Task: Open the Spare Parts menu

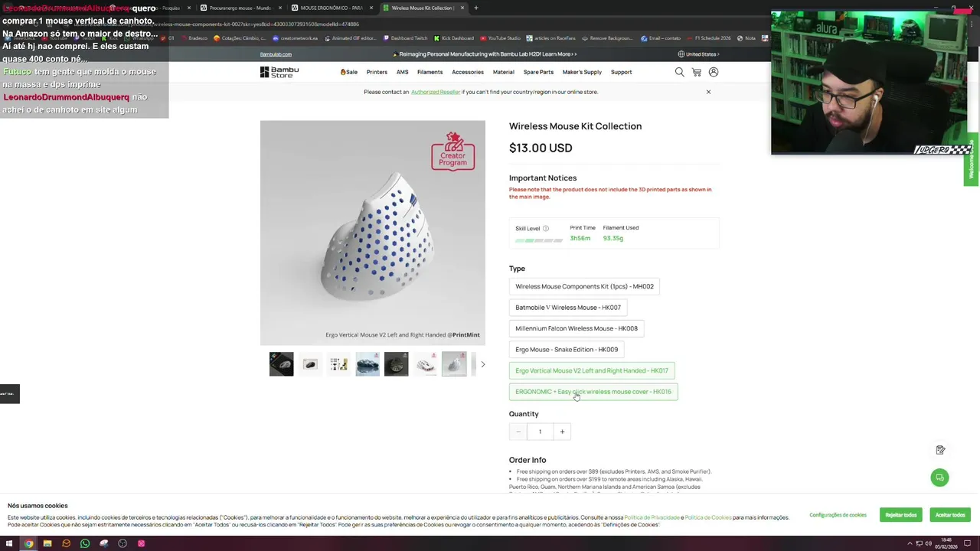Action: point(538,72)
